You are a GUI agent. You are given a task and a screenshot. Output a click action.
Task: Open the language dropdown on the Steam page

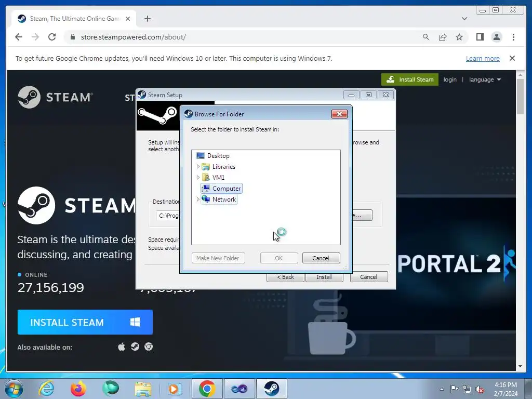tap(485, 79)
